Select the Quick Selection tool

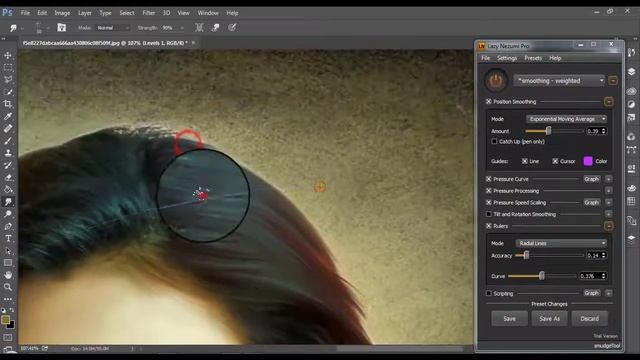[8, 92]
